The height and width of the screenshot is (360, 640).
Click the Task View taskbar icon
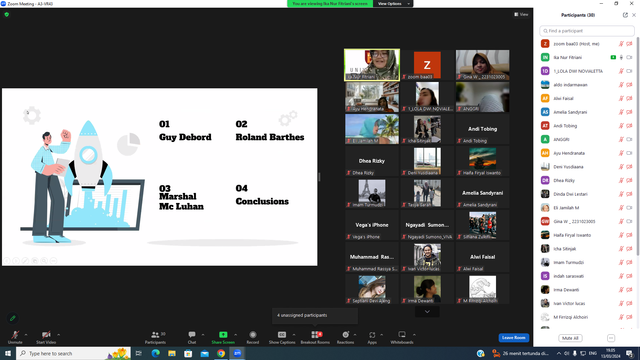[139, 353]
